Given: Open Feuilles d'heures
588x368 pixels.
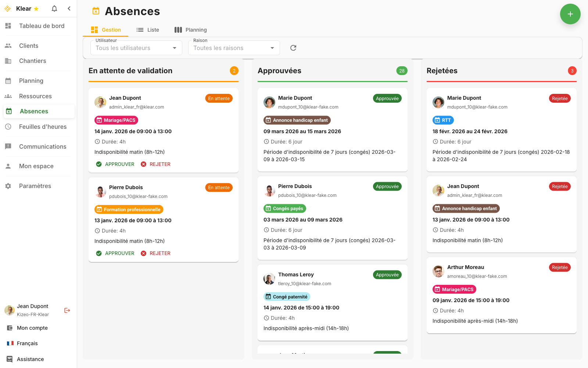Looking at the screenshot, I should click(43, 127).
